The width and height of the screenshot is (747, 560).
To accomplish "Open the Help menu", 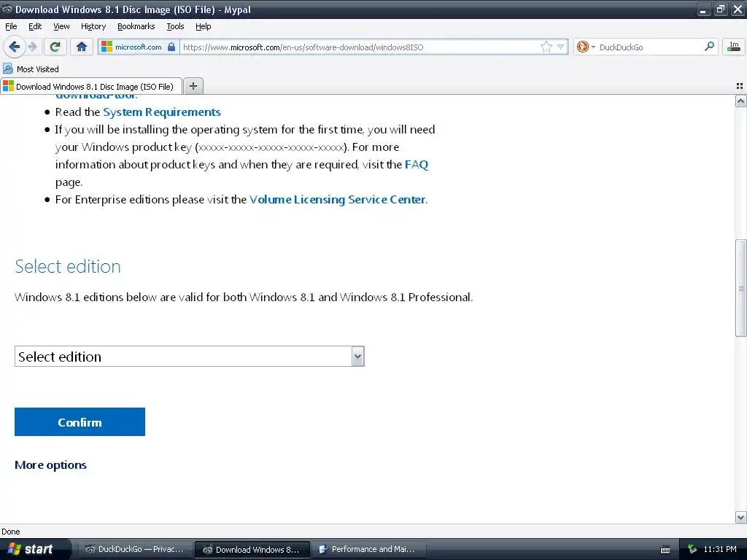I will 203,27.
